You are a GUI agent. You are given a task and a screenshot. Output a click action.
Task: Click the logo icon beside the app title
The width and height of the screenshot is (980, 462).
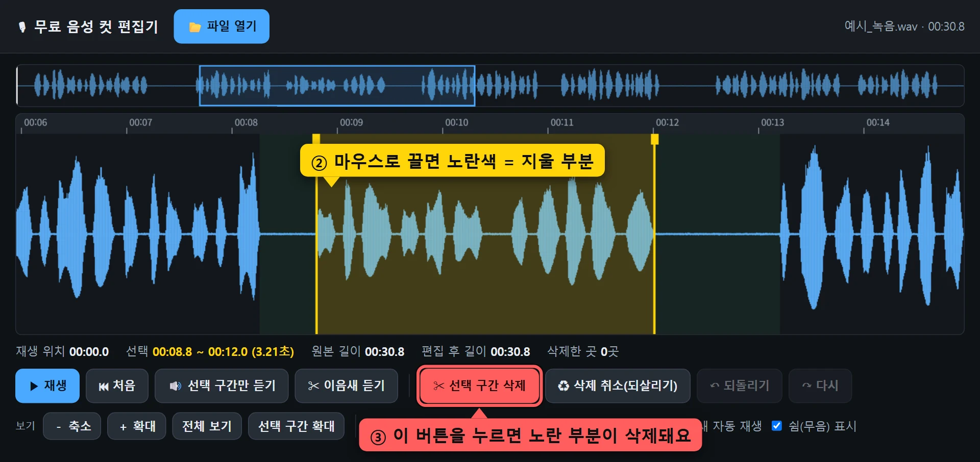coord(22,27)
